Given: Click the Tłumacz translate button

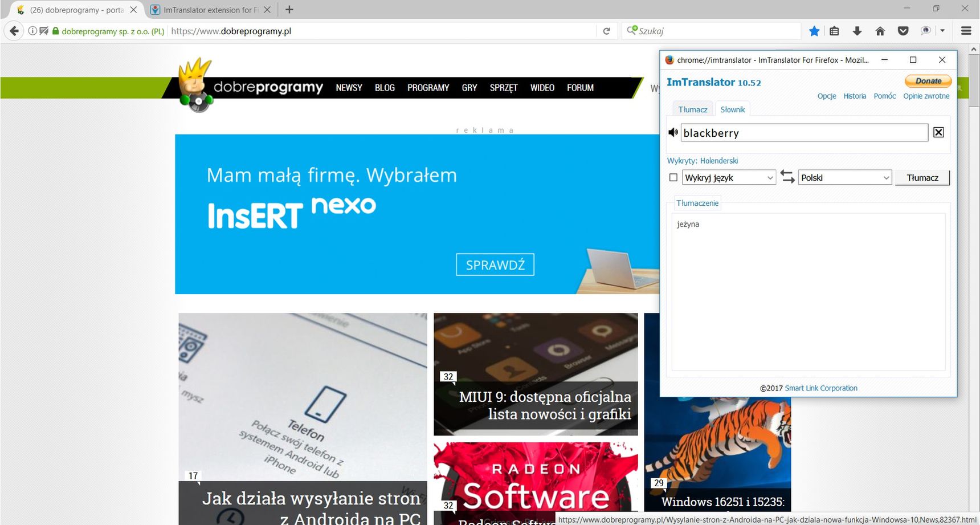Looking at the screenshot, I should (x=922, y=177).
